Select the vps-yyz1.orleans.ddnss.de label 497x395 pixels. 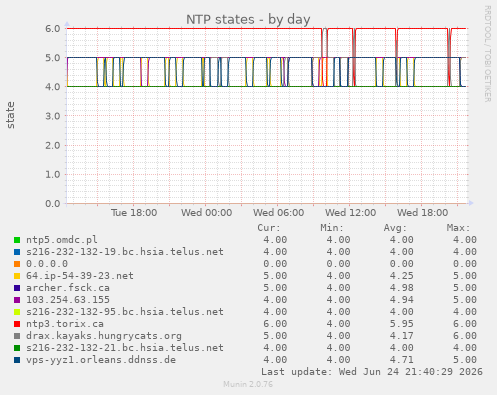[101, 360]
